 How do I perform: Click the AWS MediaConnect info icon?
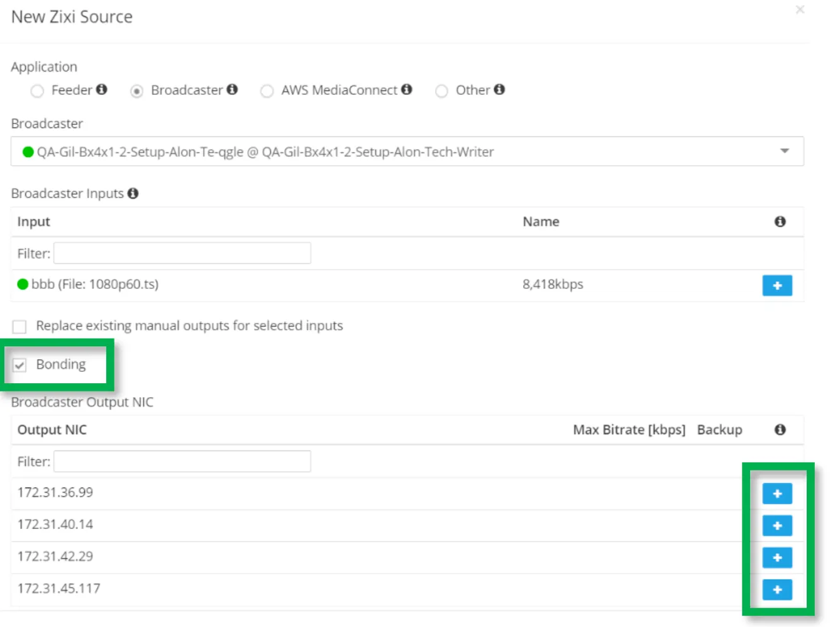[407, 89]
